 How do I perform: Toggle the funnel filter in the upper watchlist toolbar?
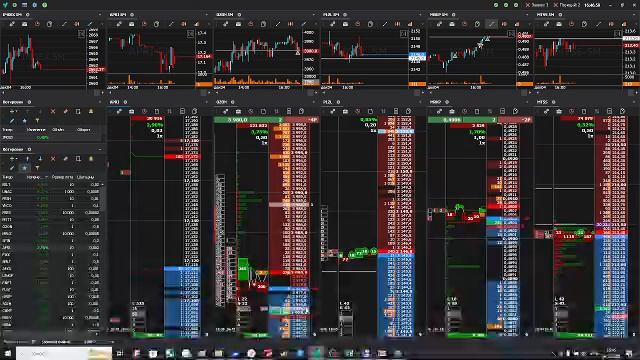click(37, 121)
